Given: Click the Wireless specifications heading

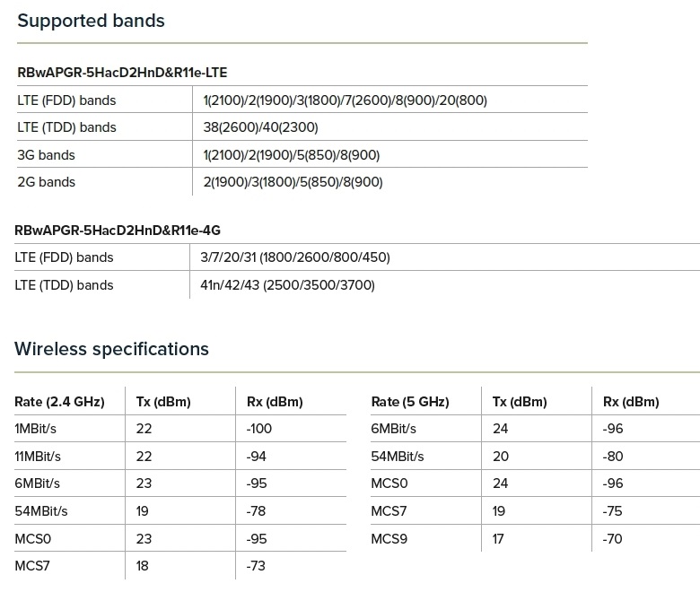Looking at the screenshot, I should point(111,349).
